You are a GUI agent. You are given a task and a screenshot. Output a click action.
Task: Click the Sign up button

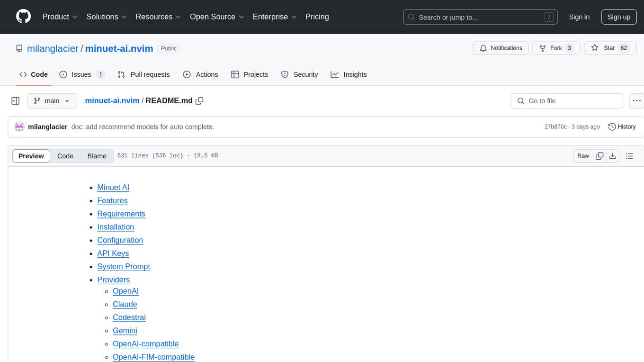click(619, 17)
